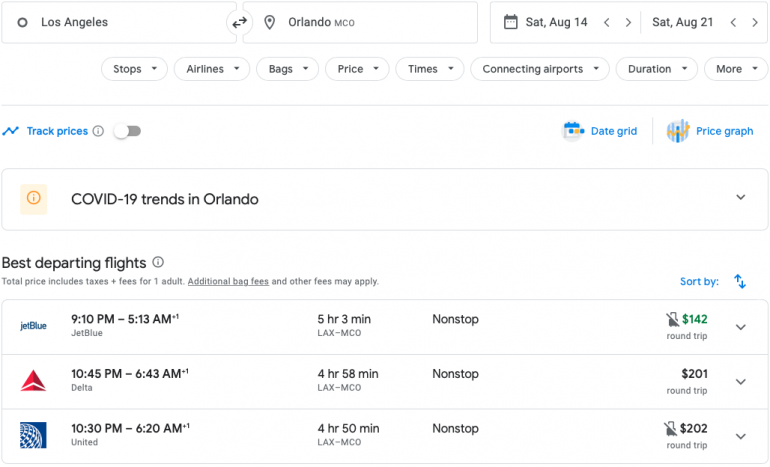The width and height of the screenshot is (770, 467).
Task: Go to next day for Sat, Aug 14
Action: [x=628, y=22]
